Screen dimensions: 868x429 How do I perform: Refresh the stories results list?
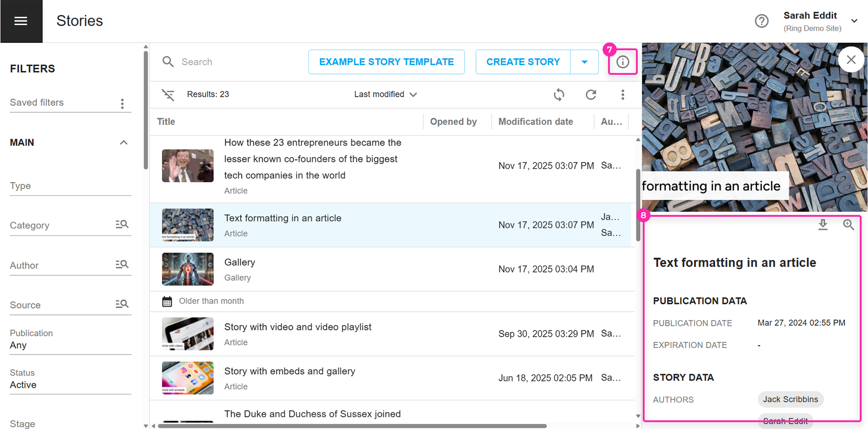(591, 94)
